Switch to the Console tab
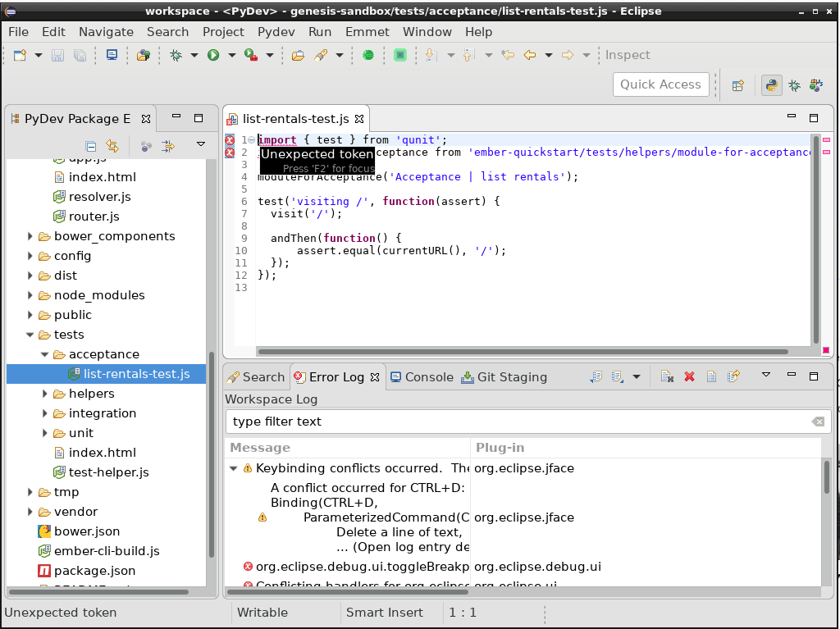840x629 pixels. click(422, 377)
